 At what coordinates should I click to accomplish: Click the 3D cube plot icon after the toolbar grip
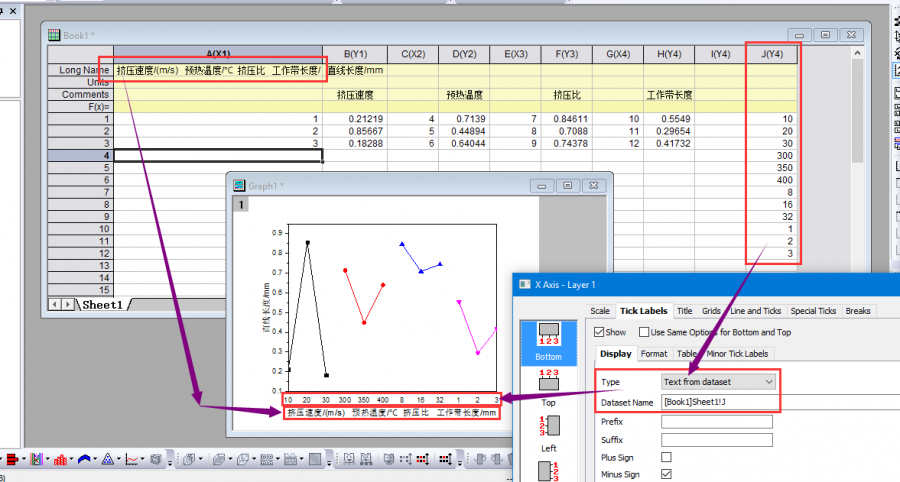tap(189, 459)
